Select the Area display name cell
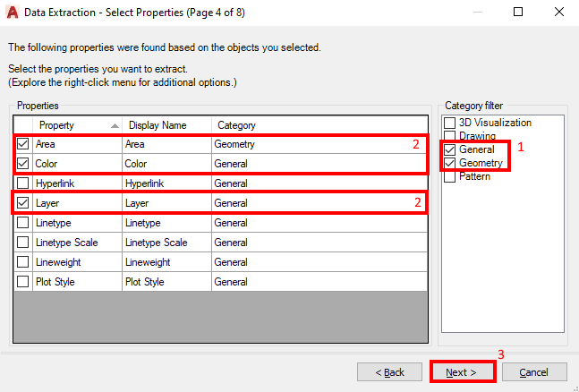Screen dimensions: 579x392 point(166,144)
